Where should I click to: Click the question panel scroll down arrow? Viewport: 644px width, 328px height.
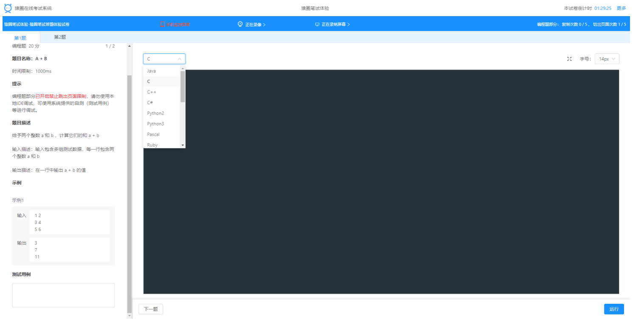(x=129, y=316)
